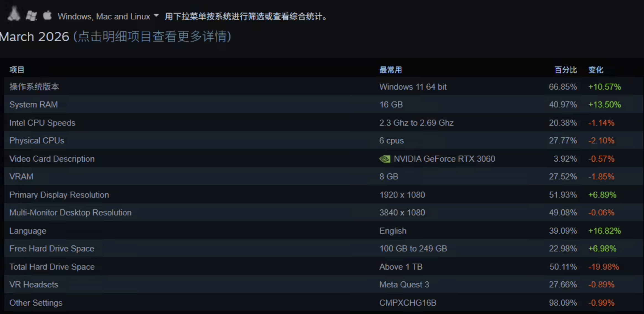Open Multi-Monitor Desktop Resolution details
Image resolution: width=644 pixels, height=314 pixels.
tap(71, 213)
